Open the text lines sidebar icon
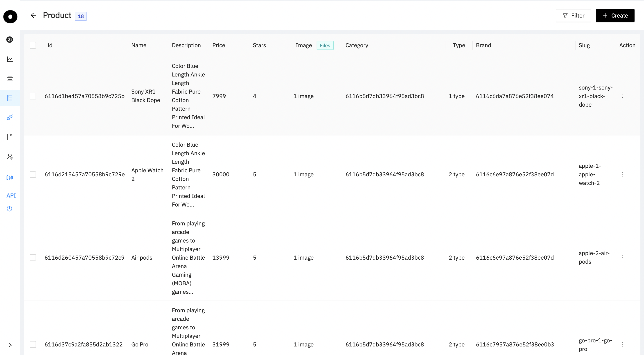Viewport: 644px width, 355px height. 10,79
